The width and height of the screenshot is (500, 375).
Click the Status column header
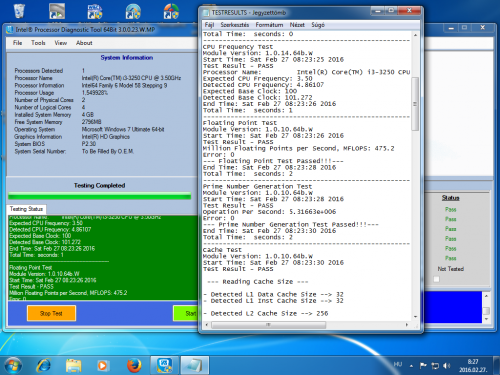point(450,198)
